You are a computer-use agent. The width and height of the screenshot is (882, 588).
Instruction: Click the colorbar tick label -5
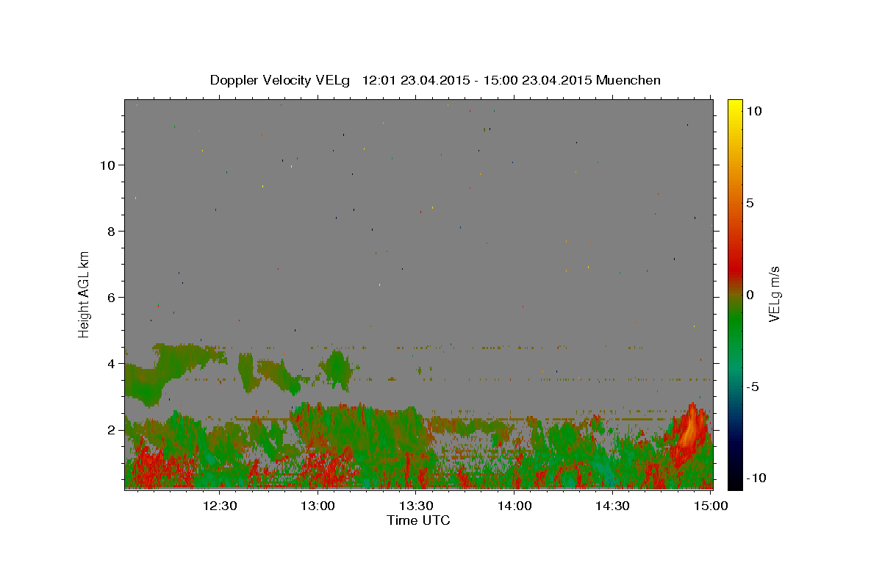[x=753, y=387]
